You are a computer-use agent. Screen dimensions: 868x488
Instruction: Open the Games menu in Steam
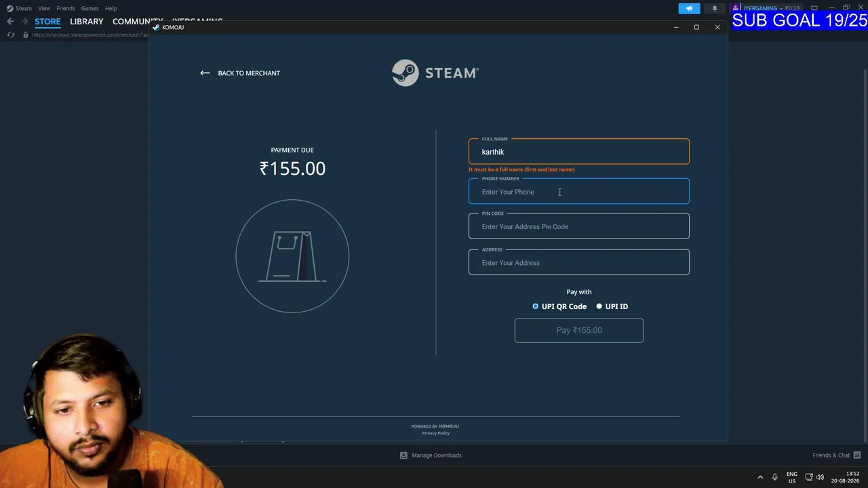(90, 8)
